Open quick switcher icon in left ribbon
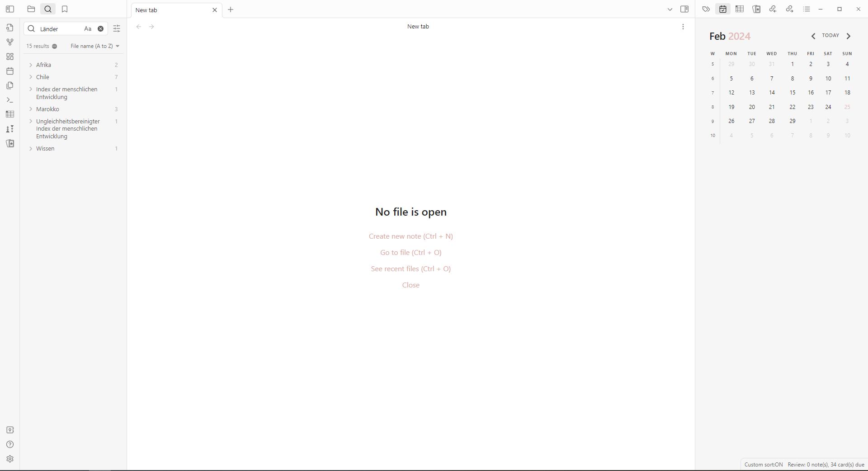Screen dimensions: 868x471 coord(10,28)
